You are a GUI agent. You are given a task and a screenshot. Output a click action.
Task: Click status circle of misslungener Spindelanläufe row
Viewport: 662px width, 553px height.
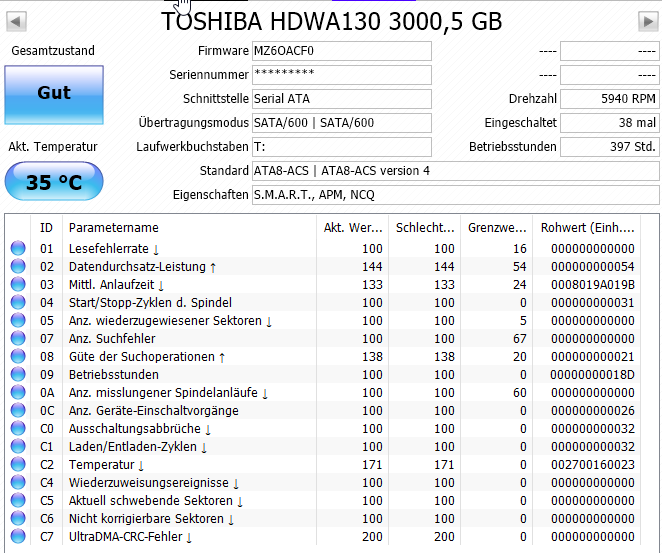click(18, 392)
